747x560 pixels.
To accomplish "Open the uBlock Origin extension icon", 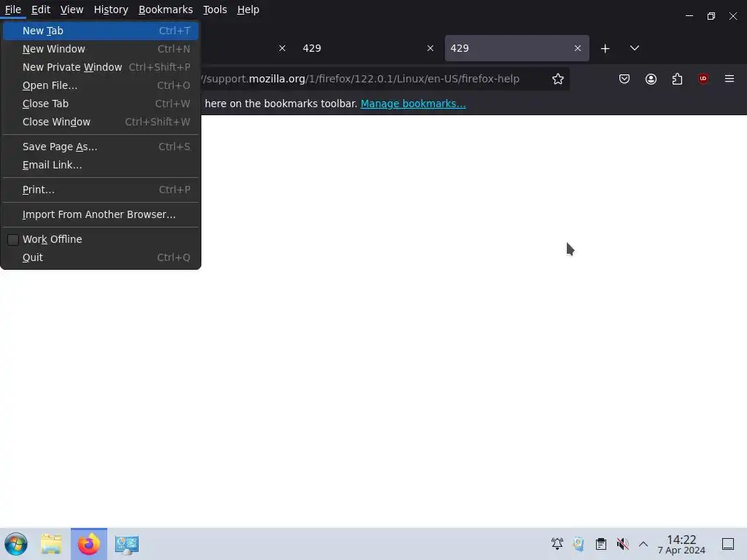I will pos(703,79).
